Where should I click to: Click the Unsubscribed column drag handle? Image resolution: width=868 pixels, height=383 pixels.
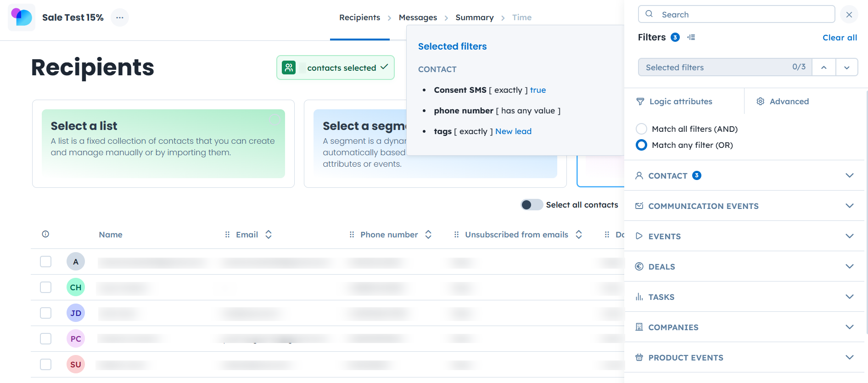click(x=457, y=235)
